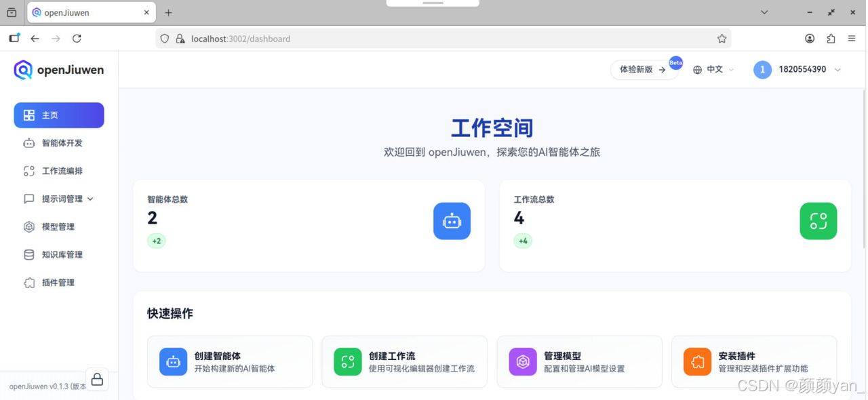Click the +2 badge in 智能体总数 card

coord(157,241)
